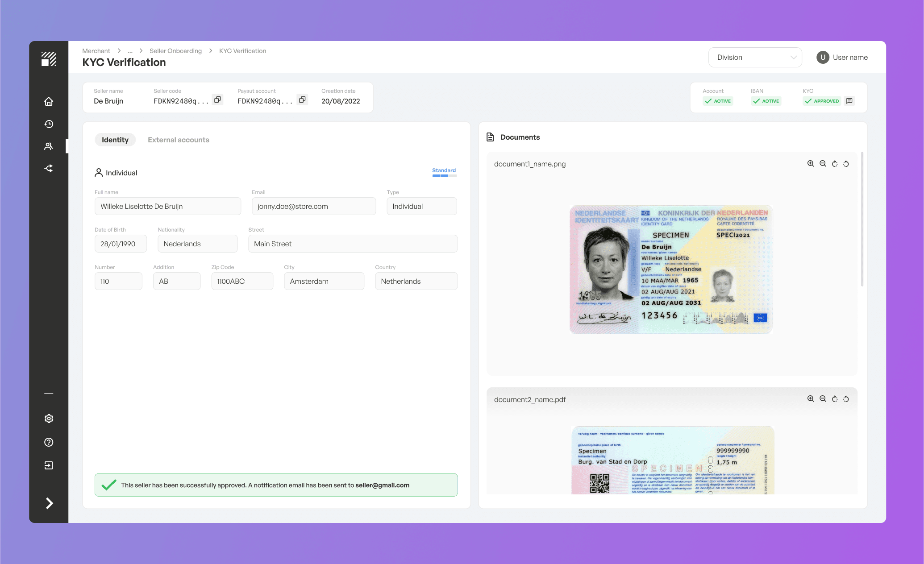Select the Identity tab
The height and width of the screenshot is (564, 924).
pyautogui.click(x=115, y=140)
